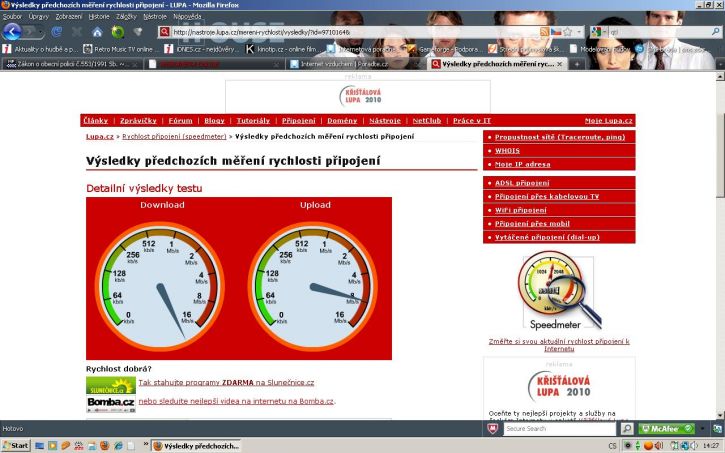725x453 pixels.
Task: Open the address bar history dropdown arrow
Action: (x=579, y=31)
